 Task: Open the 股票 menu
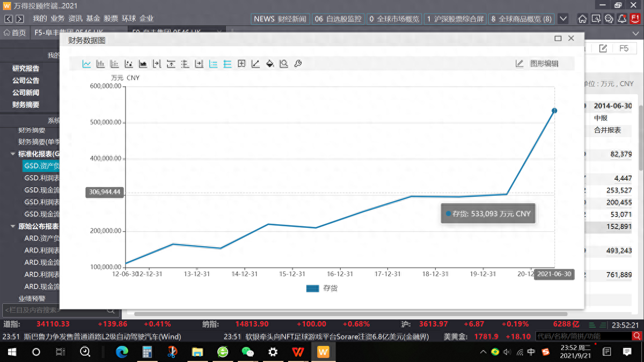[111, 18]
